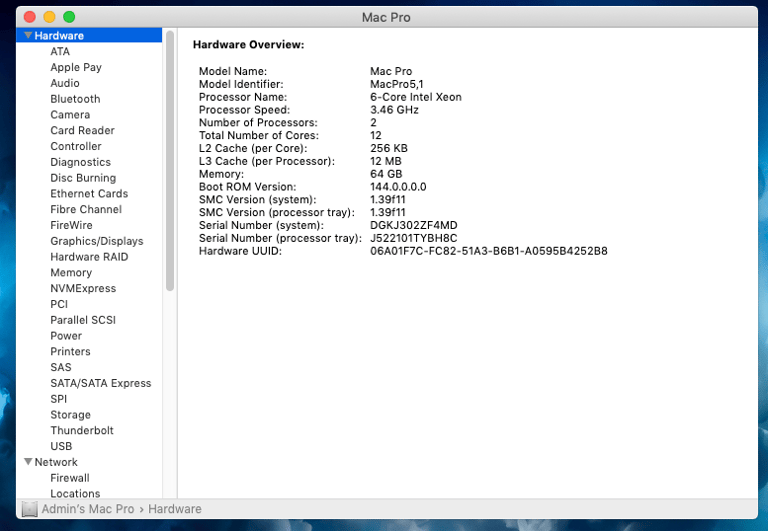The image size is (768, 531).
Task: Open the Memory section in sidebar
Action: [71, 272]
